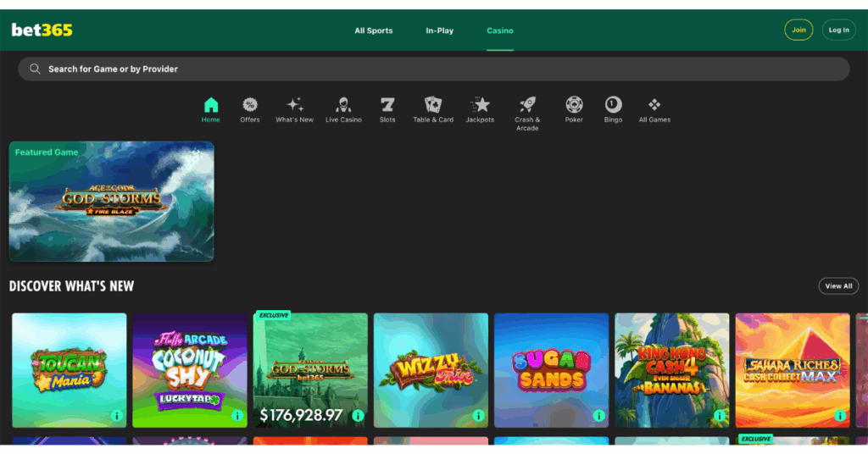Viewport: 868px width, 454px height.
Task: Select the Jackpots star icon
Action: coord(480,104)
